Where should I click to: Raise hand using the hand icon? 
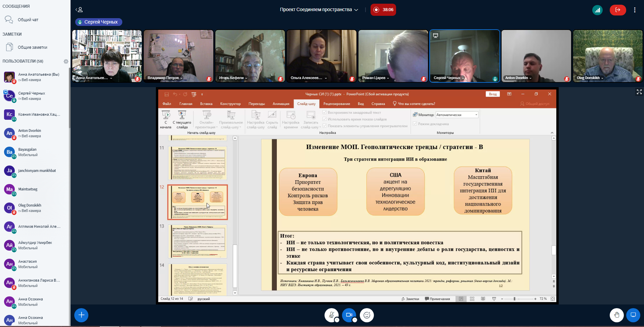pyautogui.click(x=616, y=315)
